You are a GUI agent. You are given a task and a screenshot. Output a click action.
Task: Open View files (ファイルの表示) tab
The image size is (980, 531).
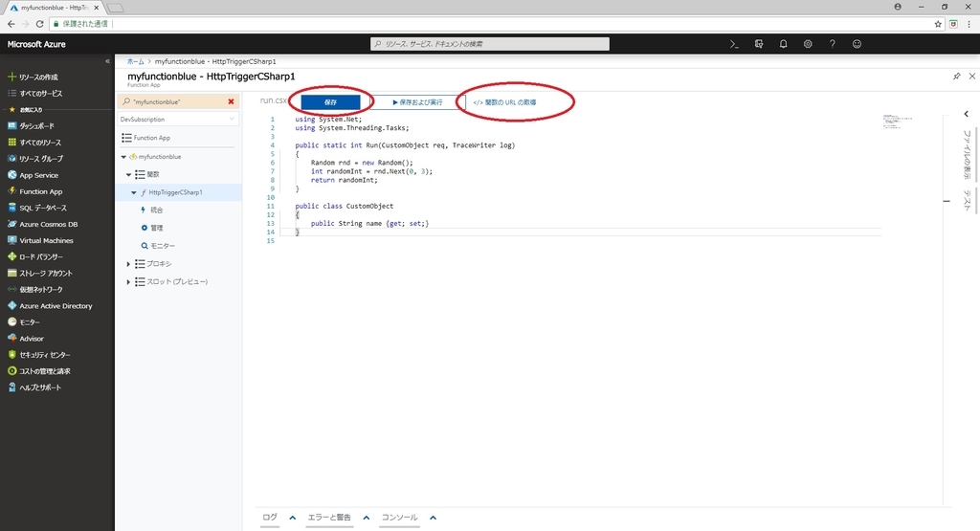[x=967, y=154]
